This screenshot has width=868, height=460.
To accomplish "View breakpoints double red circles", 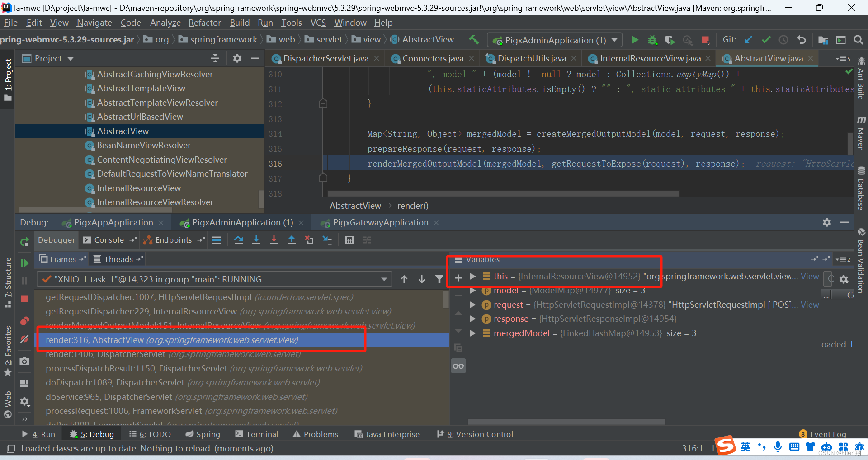I will [24, 321].
